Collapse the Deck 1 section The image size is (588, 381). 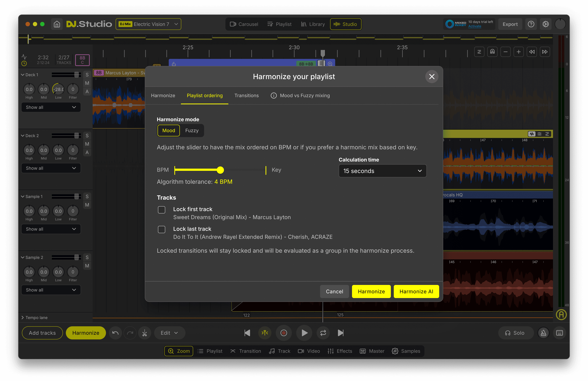point(22,75)
